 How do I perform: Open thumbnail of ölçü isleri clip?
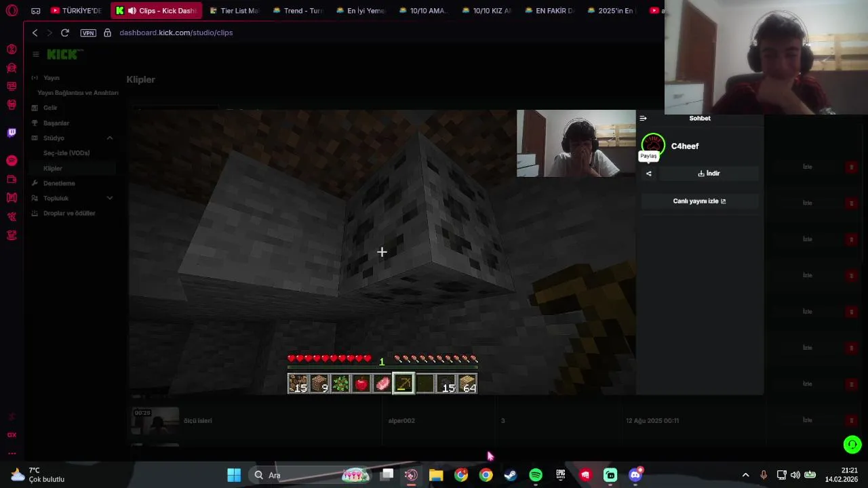coord(155,421)
